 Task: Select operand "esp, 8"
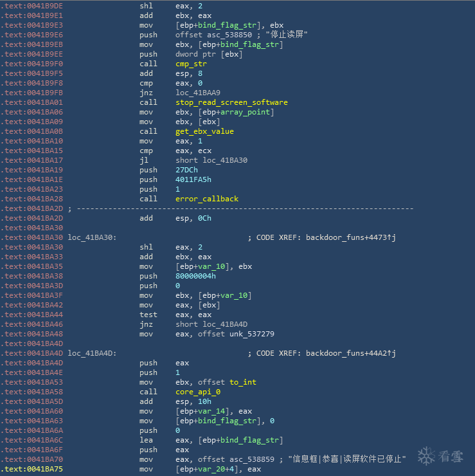[x=189, y=74]
